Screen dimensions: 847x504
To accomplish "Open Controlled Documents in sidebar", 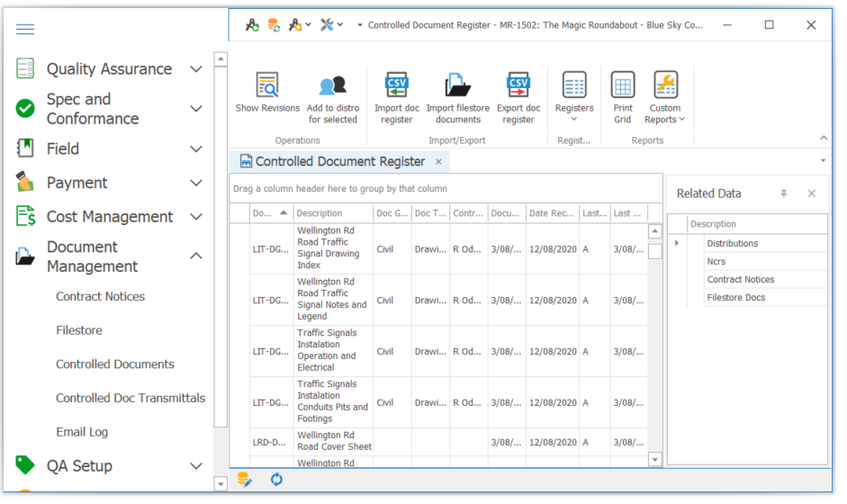I will tap(115, 364).
